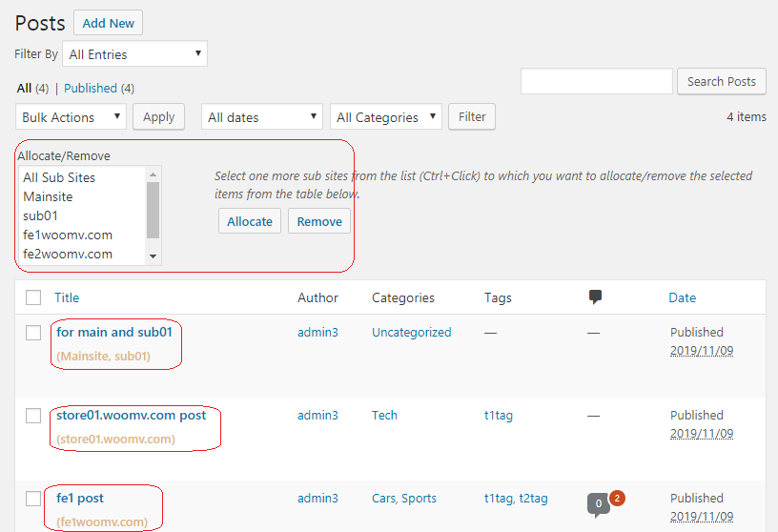This screenshot has height=532, width=778.
Task: Tick the select-all posts checkbox
Action: click(x=33, y=297)
